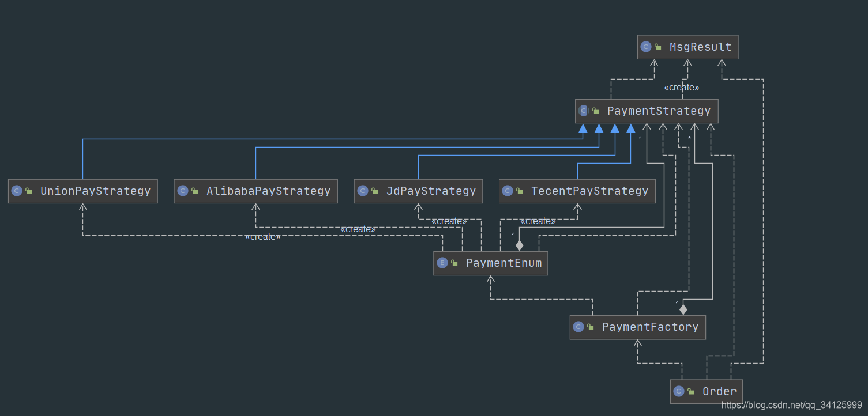This screenshot has width=868, height=416.
Task: Click the lock icon on AlibabaPayStrategy
Action: 195,191
